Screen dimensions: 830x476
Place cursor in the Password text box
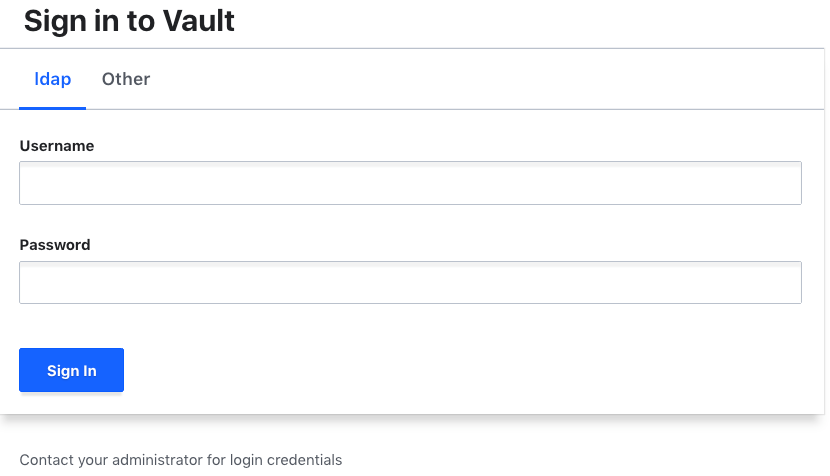(x=410, y=283)
